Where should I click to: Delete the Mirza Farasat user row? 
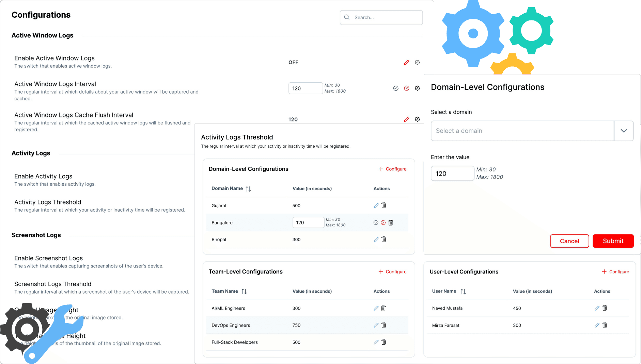[x=605, y=325]
